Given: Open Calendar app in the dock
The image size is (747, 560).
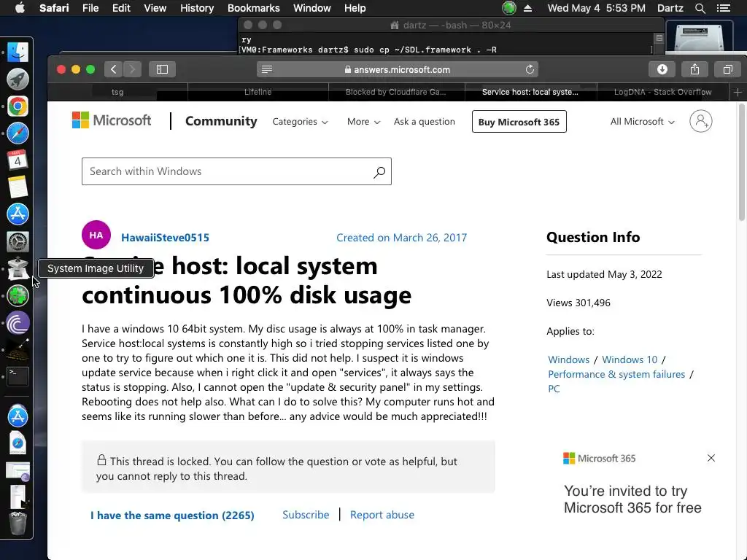Looking at the screenshot, I should [18, 160].
